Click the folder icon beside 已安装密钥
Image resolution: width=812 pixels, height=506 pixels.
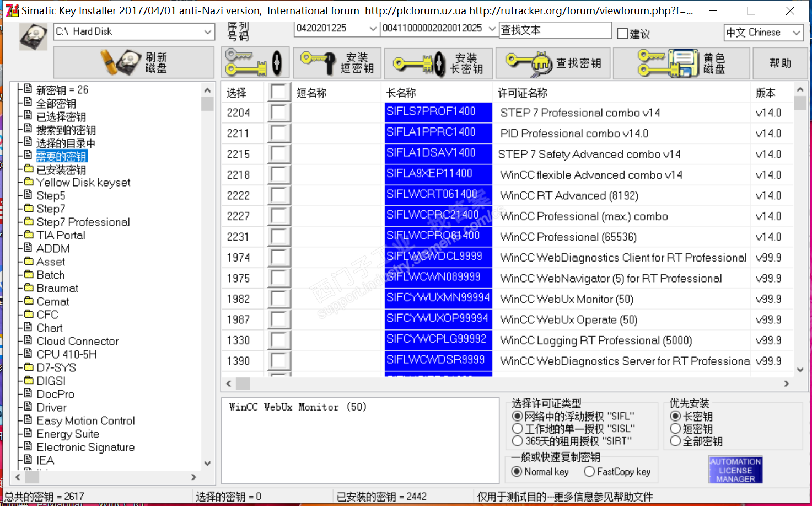(29, 169)
